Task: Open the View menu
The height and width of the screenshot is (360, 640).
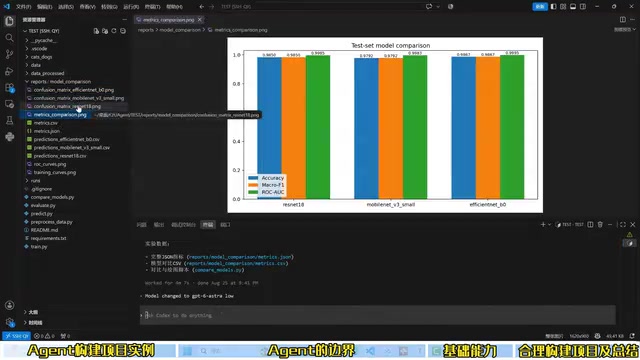Action: [87, 7]
